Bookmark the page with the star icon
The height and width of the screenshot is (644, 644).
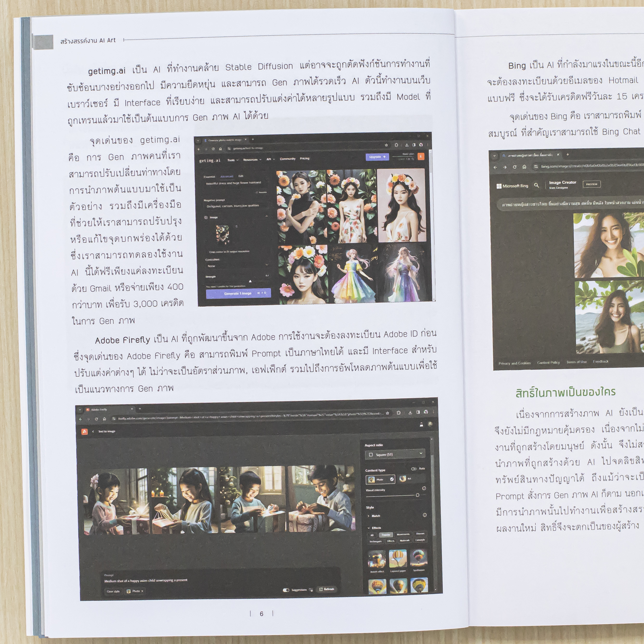point(386,145)
